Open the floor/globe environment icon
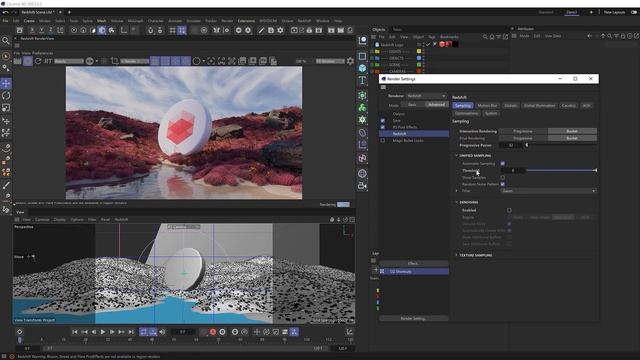 (362, 173)
